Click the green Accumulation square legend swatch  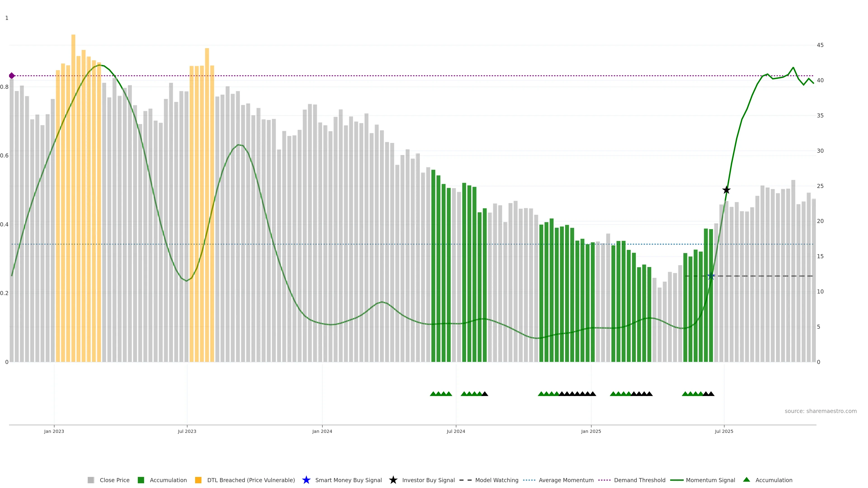141,480
